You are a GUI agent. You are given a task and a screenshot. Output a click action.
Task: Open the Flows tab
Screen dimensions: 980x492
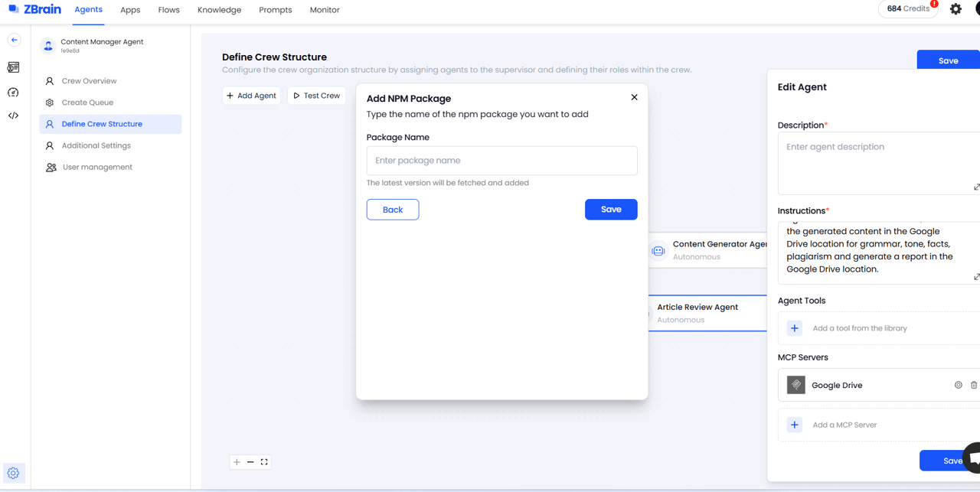pos(168,10)
